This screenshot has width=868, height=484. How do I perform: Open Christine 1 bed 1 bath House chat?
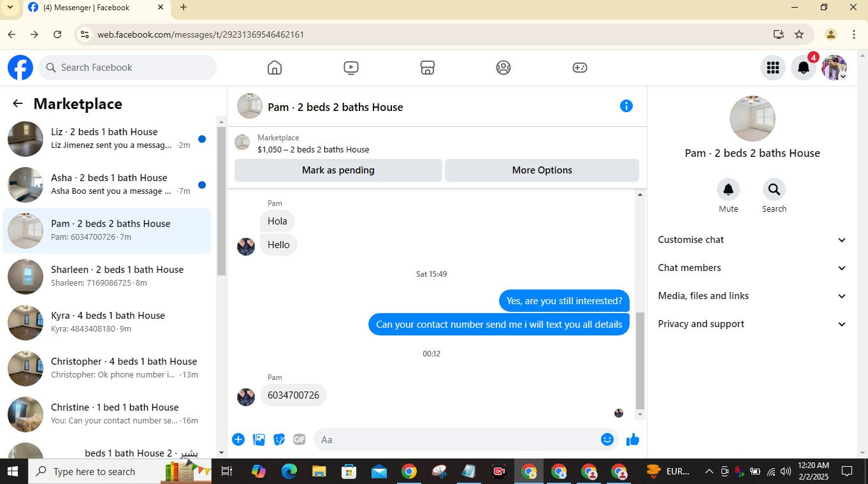coord(107,414)
